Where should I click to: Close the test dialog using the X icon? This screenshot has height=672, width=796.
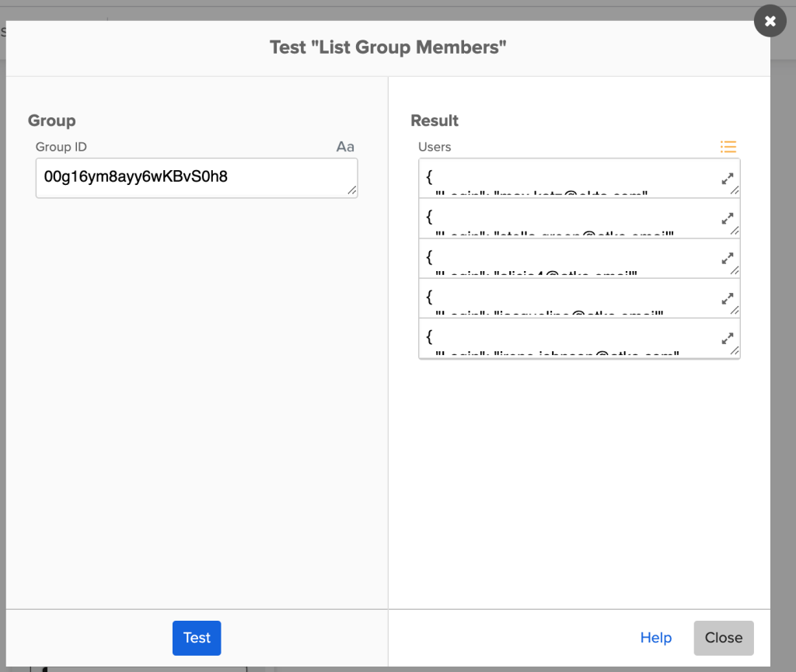click(x=770, y=21)
